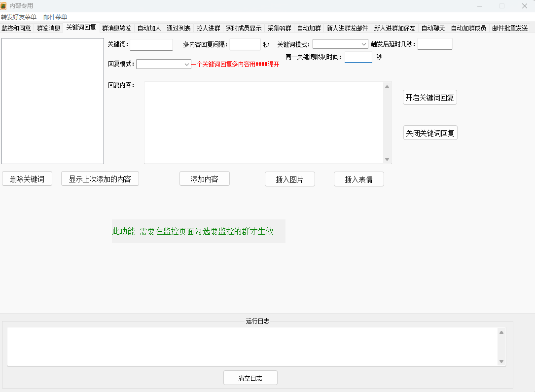Clear the log with 清空日志
This screenshot has height=392, width=535.
pos(250,378)
